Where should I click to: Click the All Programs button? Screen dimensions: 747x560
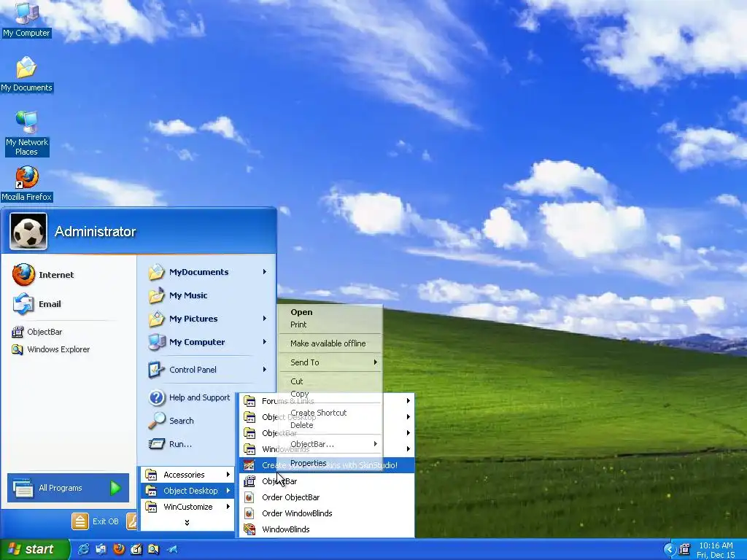coord(68,488)
